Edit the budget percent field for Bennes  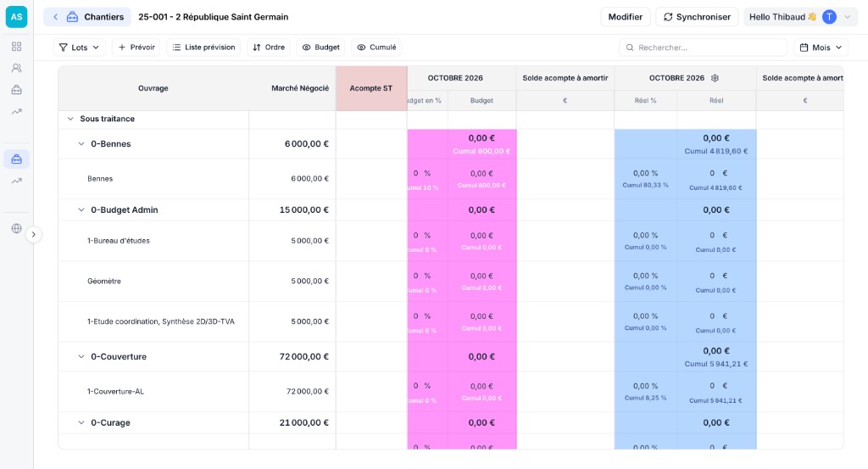point(416,173)
